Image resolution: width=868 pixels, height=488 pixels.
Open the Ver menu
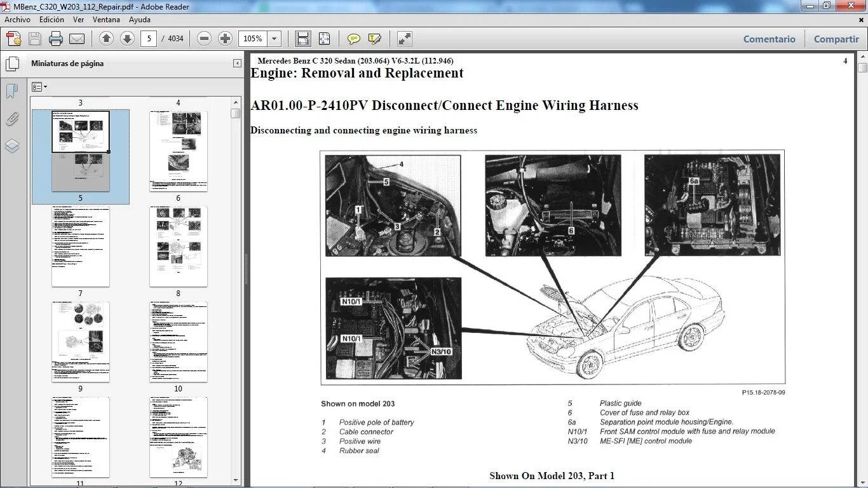[78, 20]
